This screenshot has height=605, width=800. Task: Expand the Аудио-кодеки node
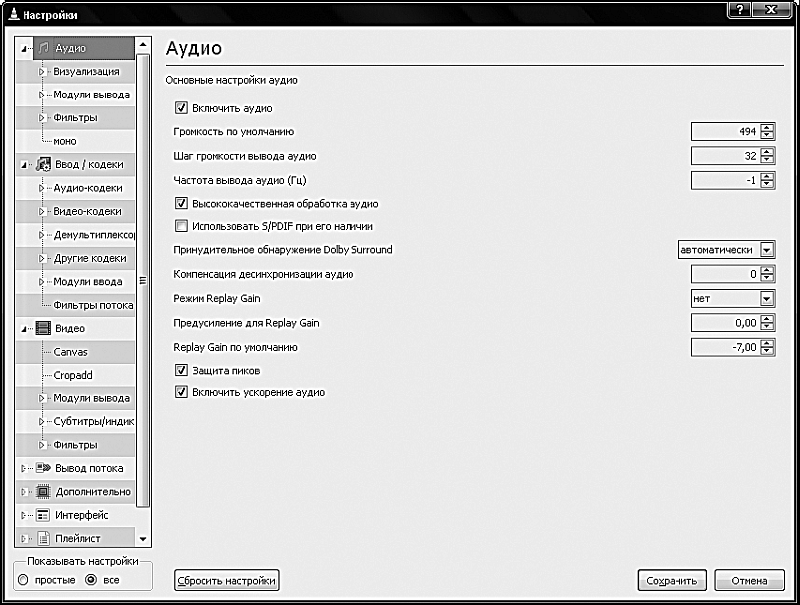click(x=42, y=188)
